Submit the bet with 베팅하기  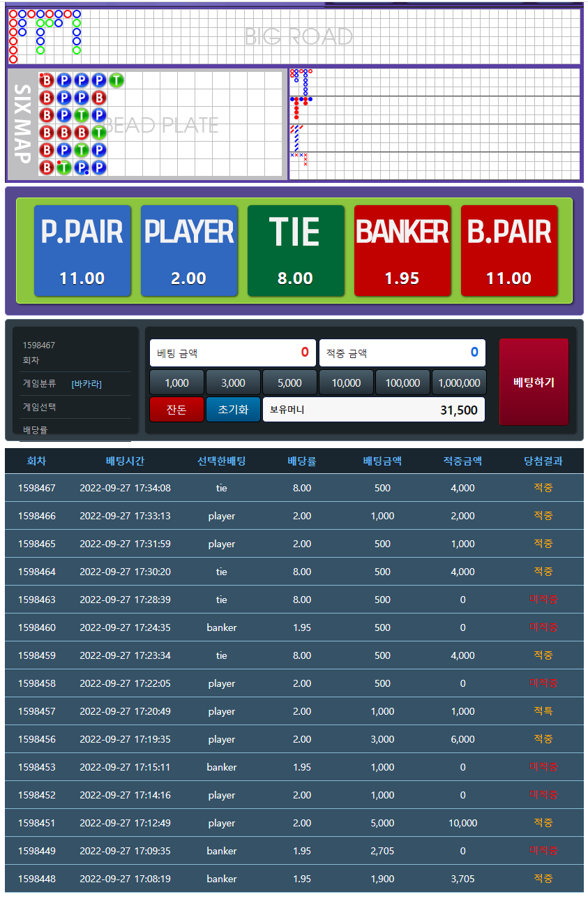[534, 382]
